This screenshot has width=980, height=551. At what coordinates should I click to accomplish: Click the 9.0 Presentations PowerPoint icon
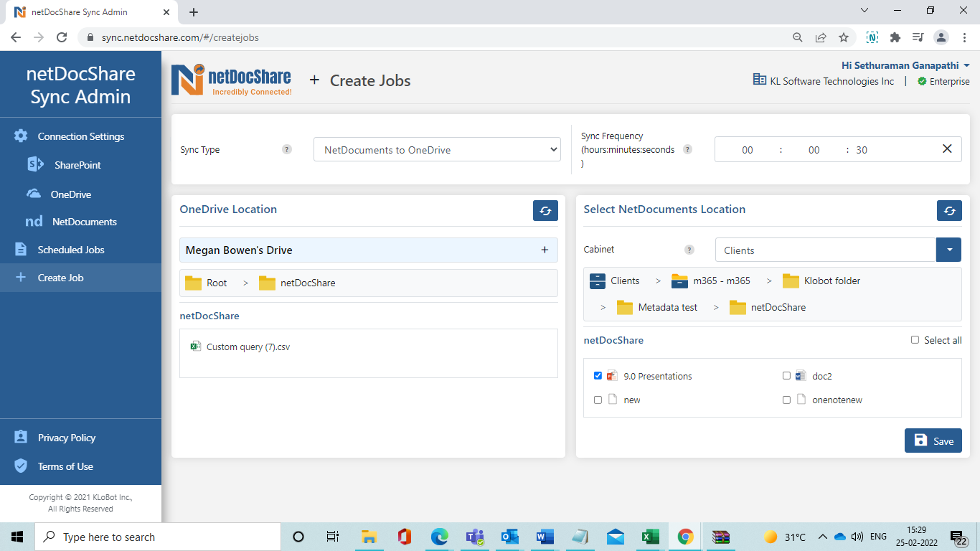612,376
